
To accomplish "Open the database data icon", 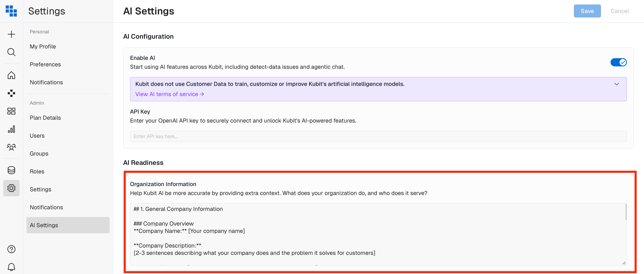I will (x=11, y=170).
